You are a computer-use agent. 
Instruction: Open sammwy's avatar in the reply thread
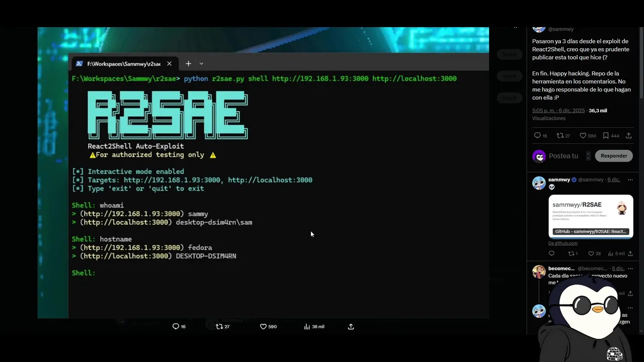point(539,183)
